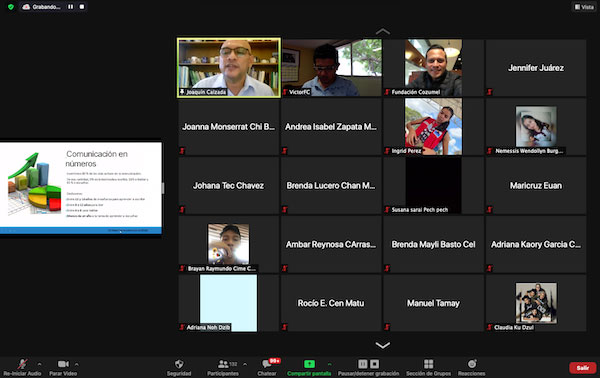Screen dimensions: 600x378
Task: Click the shared slide Comunicación en números
Action: (x=81, y=188)
